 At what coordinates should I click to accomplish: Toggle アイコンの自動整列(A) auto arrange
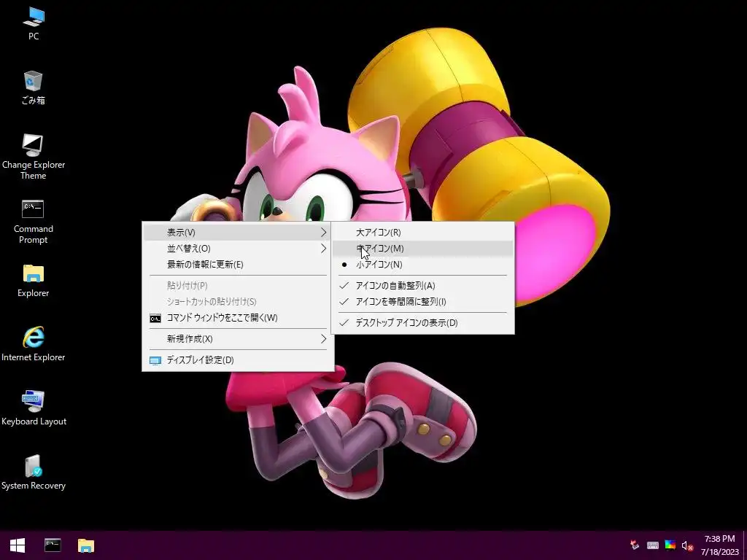tap(422, 286)
